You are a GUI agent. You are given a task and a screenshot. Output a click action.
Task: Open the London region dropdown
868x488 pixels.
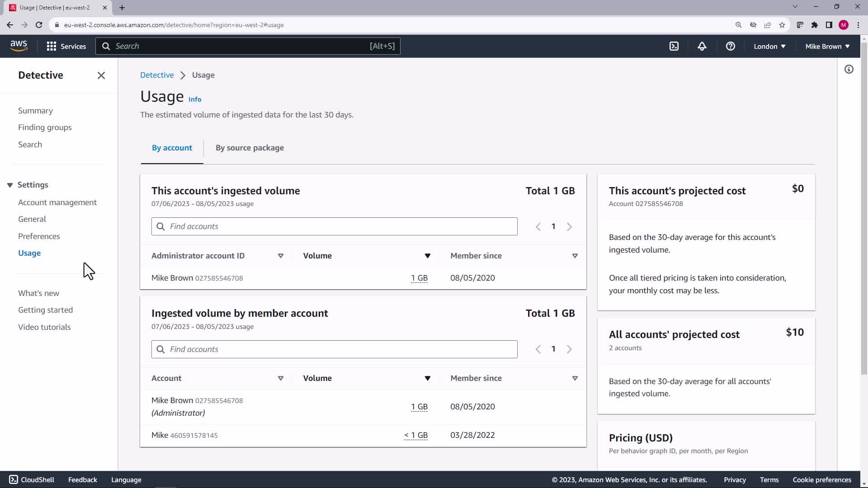pyautogui.click(x=769, y=46)
